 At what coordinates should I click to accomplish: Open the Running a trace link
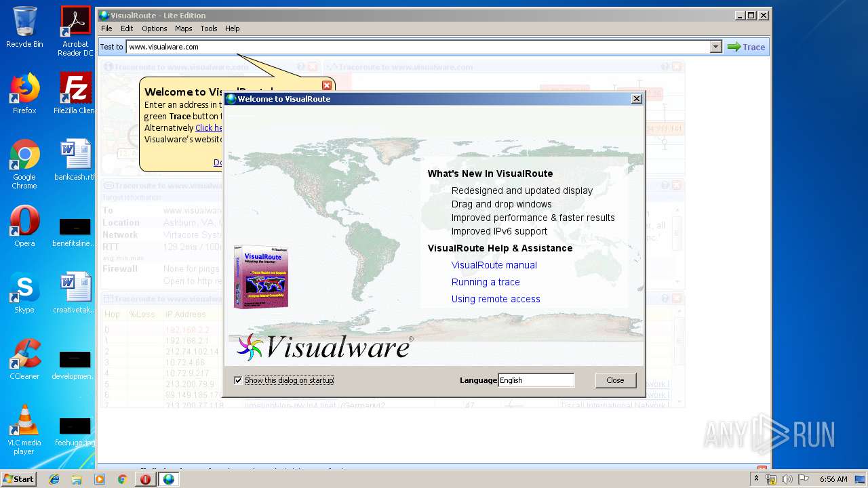click(x=486, y=282)
